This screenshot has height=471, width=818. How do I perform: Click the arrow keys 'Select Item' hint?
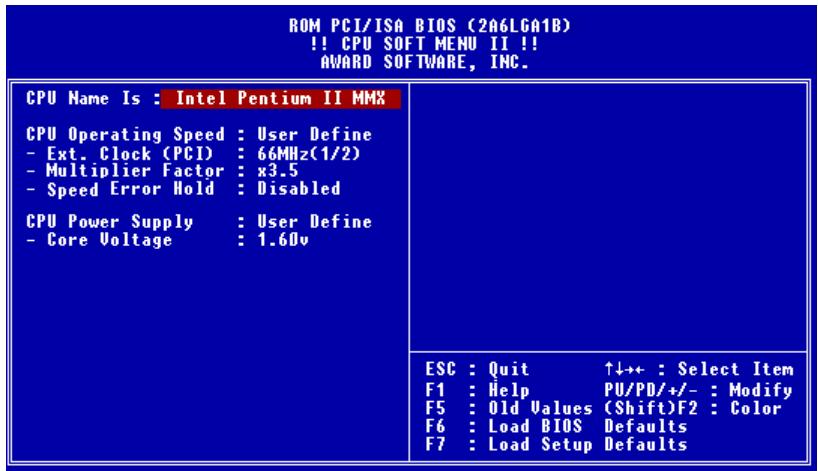click(x=699, y=369)
